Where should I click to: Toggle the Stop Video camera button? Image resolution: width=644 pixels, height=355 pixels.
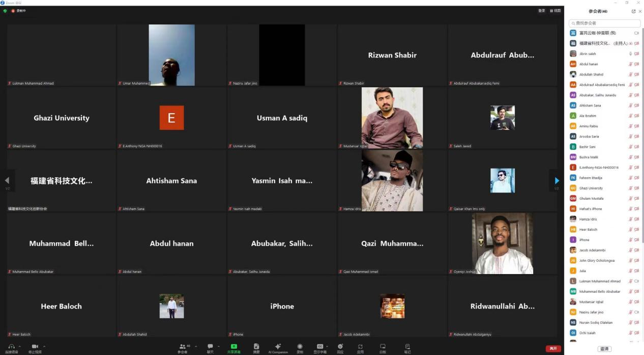pos(35,347)
